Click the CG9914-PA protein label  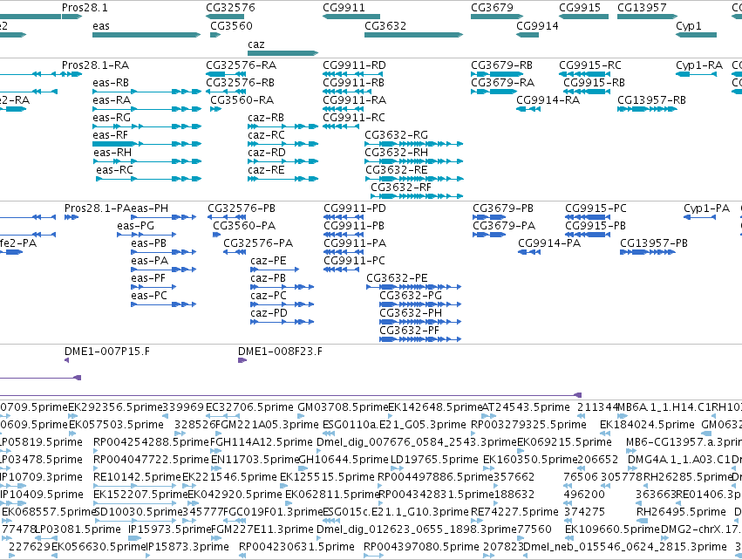click(x=549, y=243)
